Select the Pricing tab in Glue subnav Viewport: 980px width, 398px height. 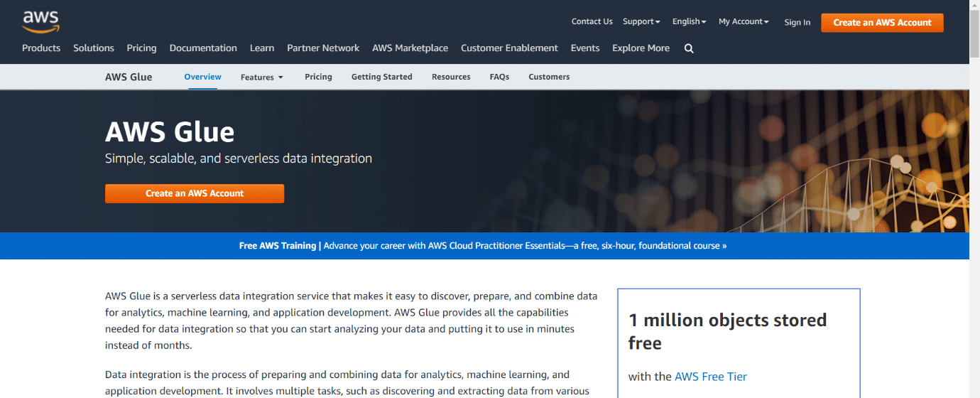(318, 77)
